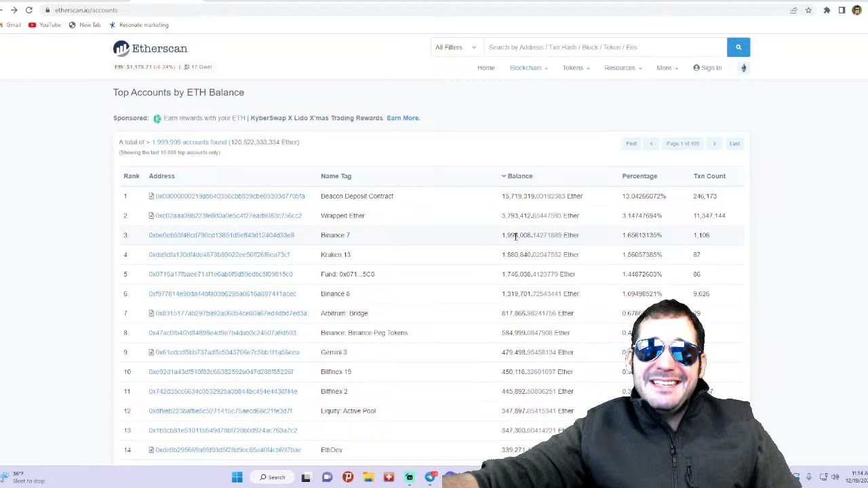Viewport: 868px width, 488px height.
Task: Open the Kraken 13 address link
Action: tap(219, 255)
